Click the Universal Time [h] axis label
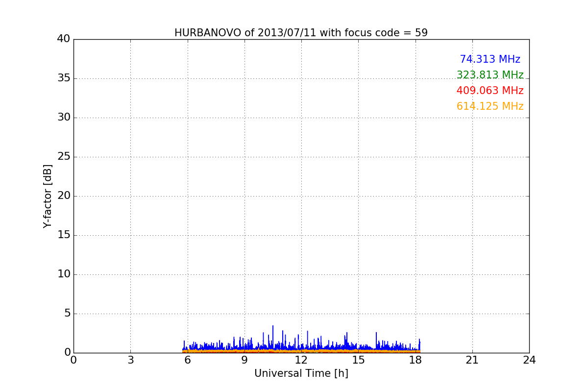The image size is (588, 392). pos(301,373)
